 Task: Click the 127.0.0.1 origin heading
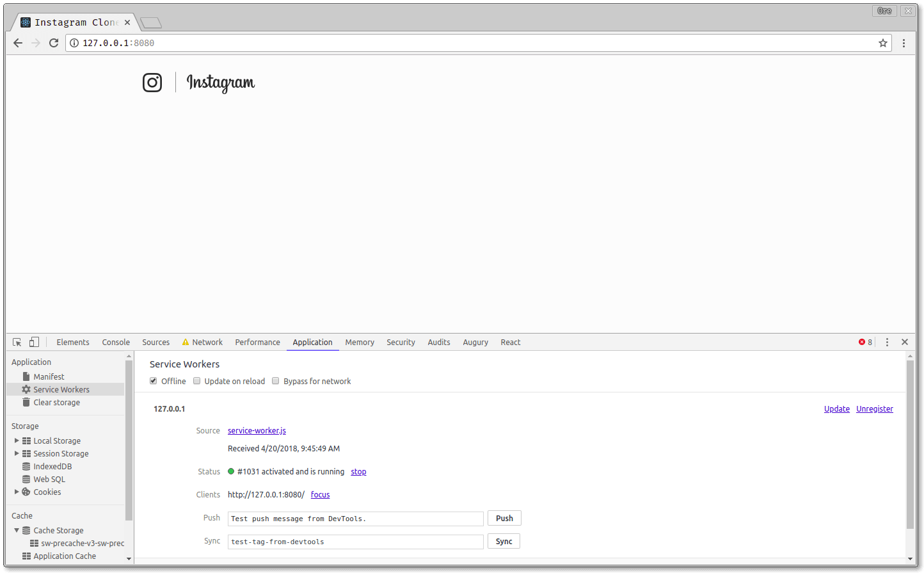[x=170, y=409]
